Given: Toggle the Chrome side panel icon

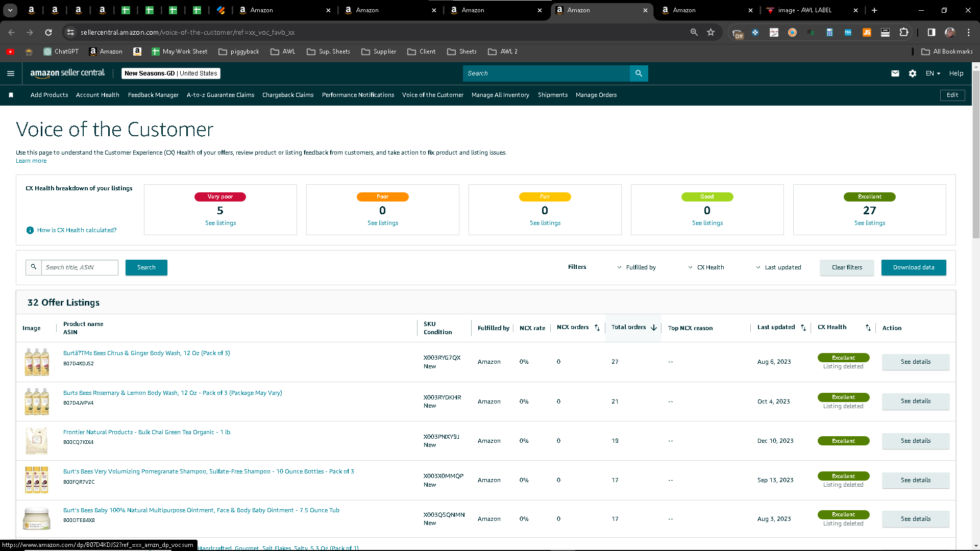Looking at the screenshot, I should click(932, 32).
